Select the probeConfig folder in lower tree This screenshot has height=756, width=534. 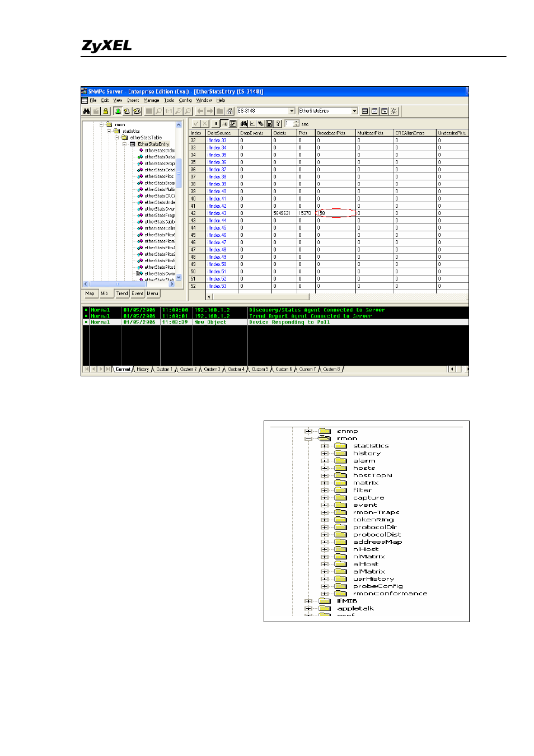(x=369, y=586)
